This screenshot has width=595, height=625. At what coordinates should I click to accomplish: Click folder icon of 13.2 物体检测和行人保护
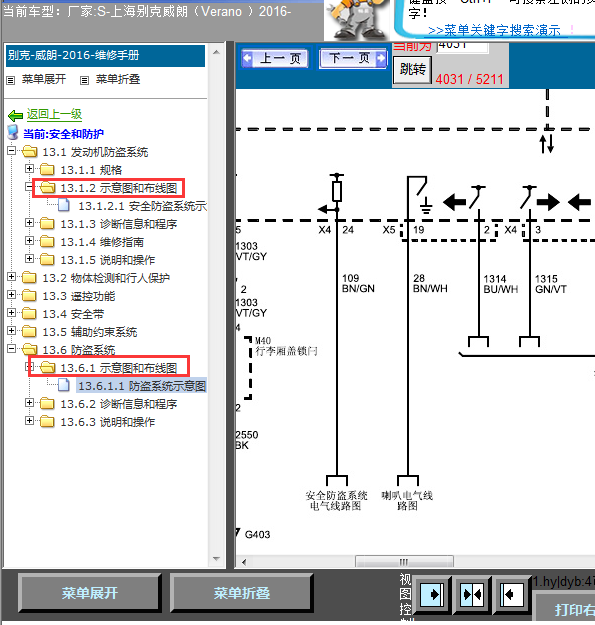pyautogui.click(x=29, y=277)
